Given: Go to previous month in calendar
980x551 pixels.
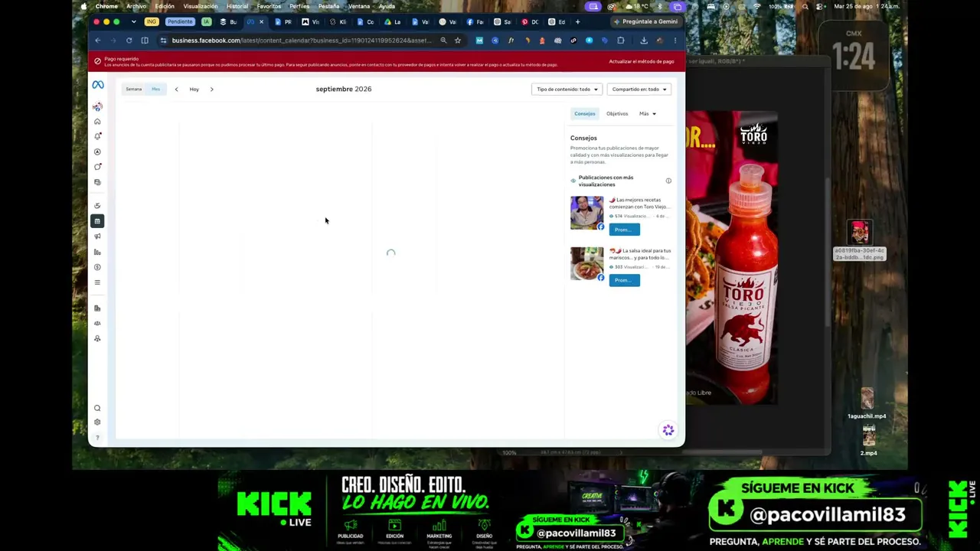Looking at the screenshot, I should 176,90.
